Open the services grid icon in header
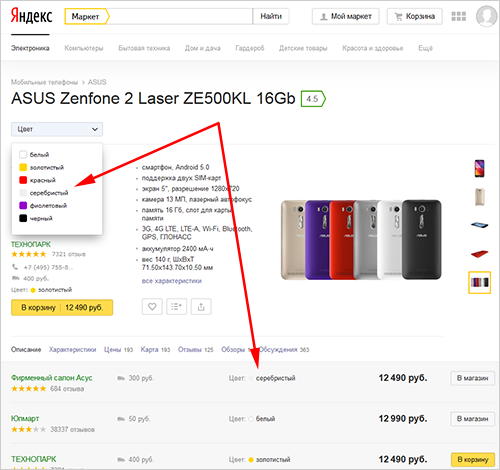The image size is (500, 470). tap(458, 16)
